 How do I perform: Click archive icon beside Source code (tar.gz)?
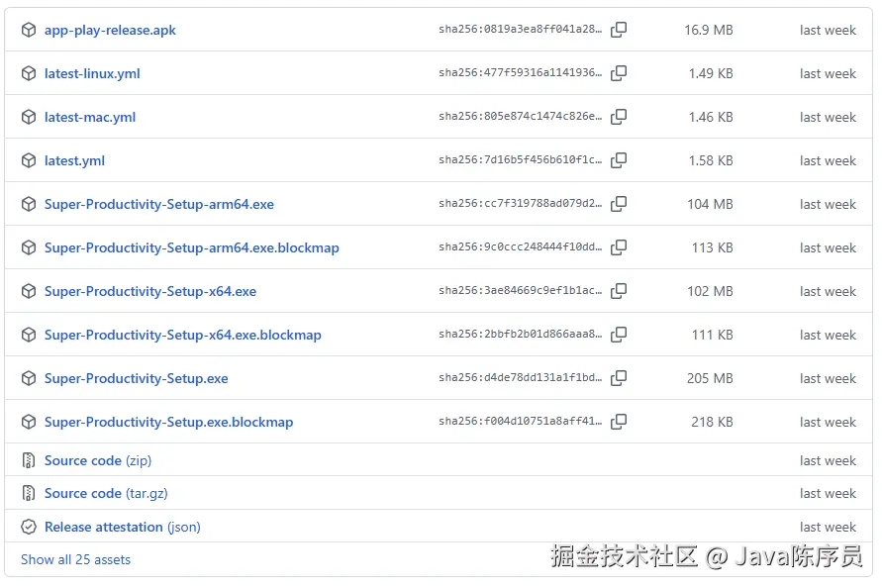click(28, 493)
